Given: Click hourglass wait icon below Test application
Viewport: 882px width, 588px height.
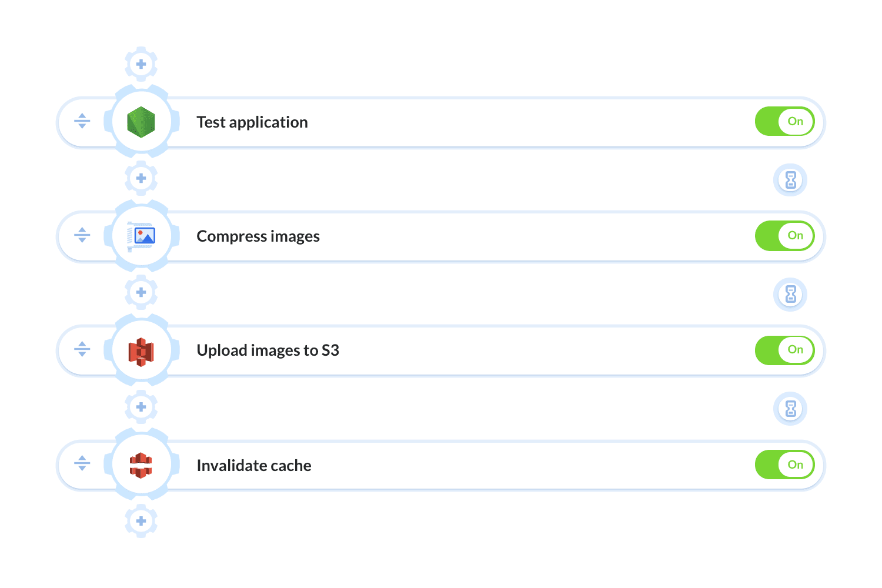Looking at the screenshot, I should pos(790,180).
